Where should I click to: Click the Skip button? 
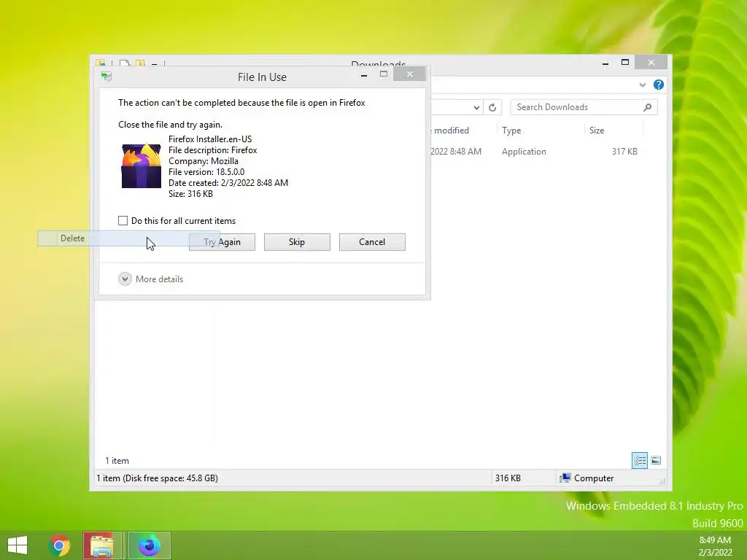pos(297,242)
